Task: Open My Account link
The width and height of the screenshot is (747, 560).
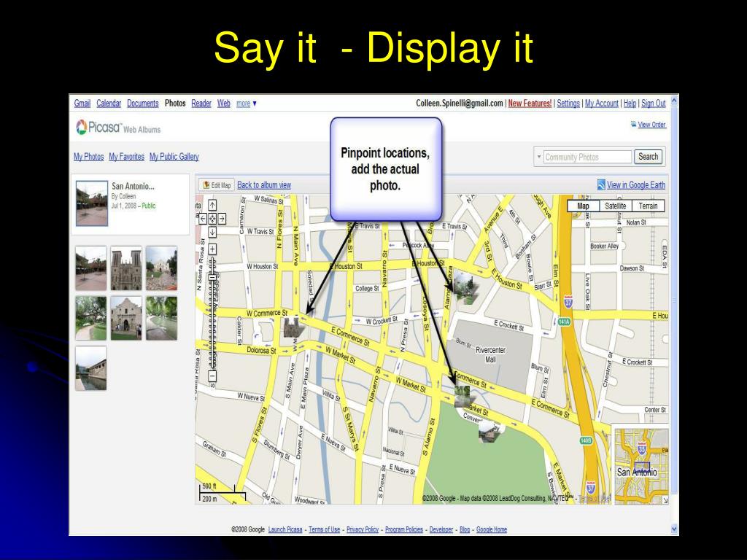Action: (x=602, y=104)
